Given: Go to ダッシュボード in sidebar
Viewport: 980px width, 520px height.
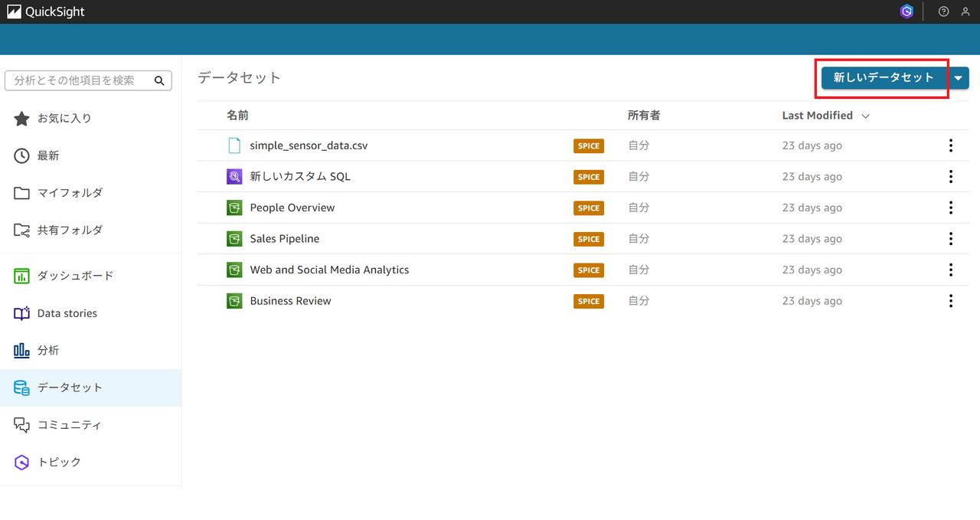Looking at the screenshot, I should pos(75,276).
